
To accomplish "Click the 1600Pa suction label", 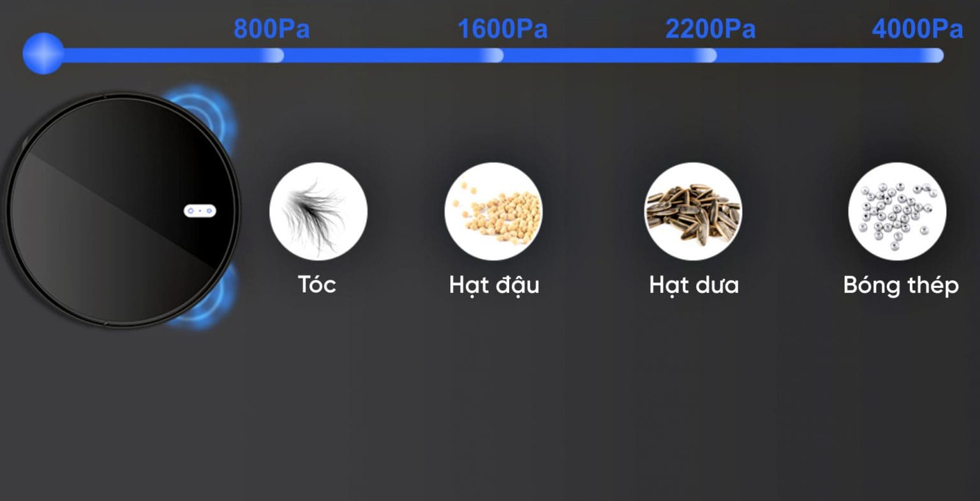I will coord(503,29).
